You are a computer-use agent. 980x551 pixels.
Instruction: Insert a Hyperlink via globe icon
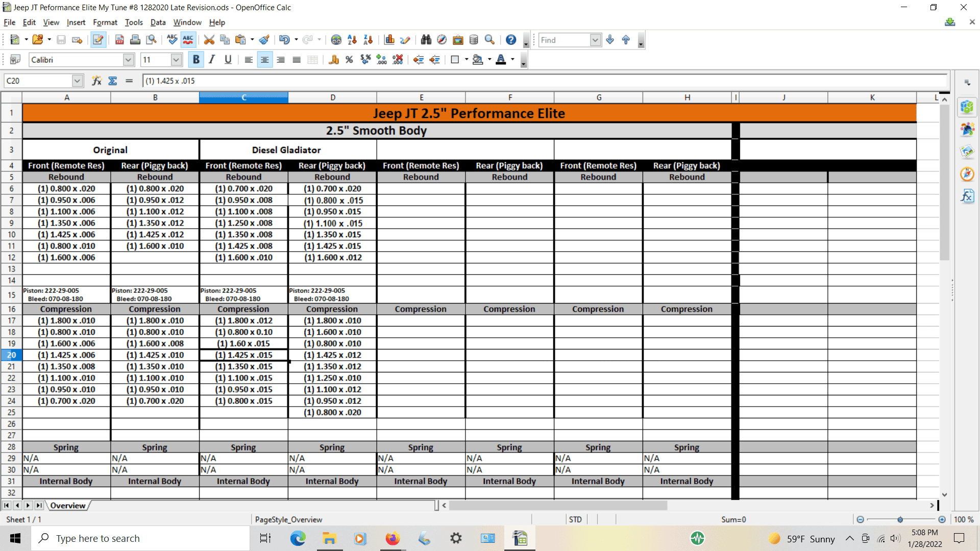(336, 40)
